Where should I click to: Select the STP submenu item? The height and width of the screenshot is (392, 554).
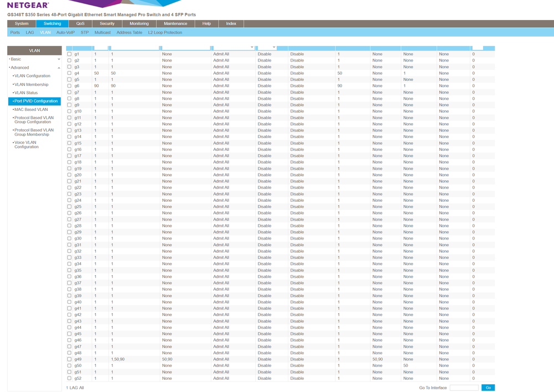click(84, 33)
